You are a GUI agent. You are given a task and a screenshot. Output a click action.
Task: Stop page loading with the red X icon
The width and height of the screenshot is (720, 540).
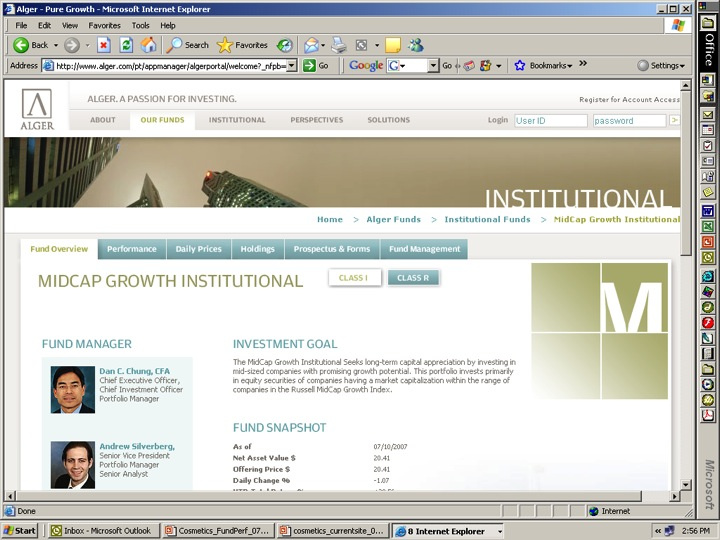[104, 45]
